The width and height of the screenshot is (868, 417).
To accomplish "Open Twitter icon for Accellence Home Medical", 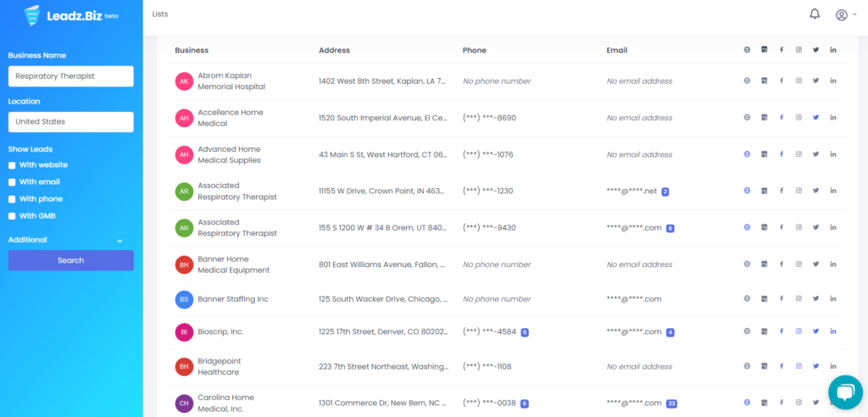I will (815, 118).
